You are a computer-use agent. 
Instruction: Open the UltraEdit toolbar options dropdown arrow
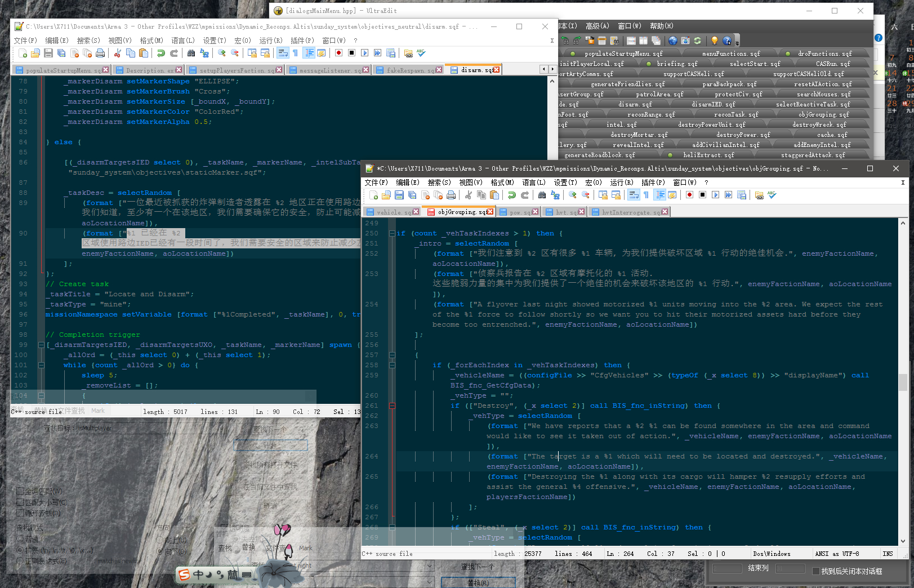pyautogui.click(x=737, y=41)
